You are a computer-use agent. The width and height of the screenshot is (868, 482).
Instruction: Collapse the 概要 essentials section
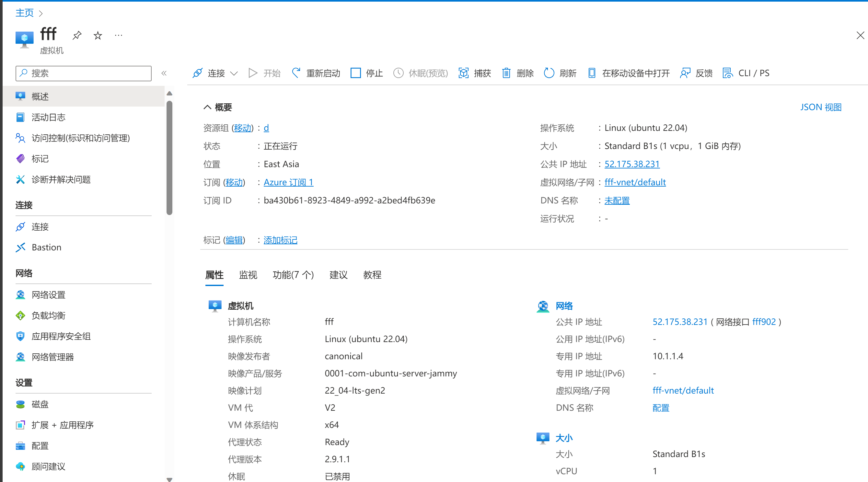click(x=207, y=107)
